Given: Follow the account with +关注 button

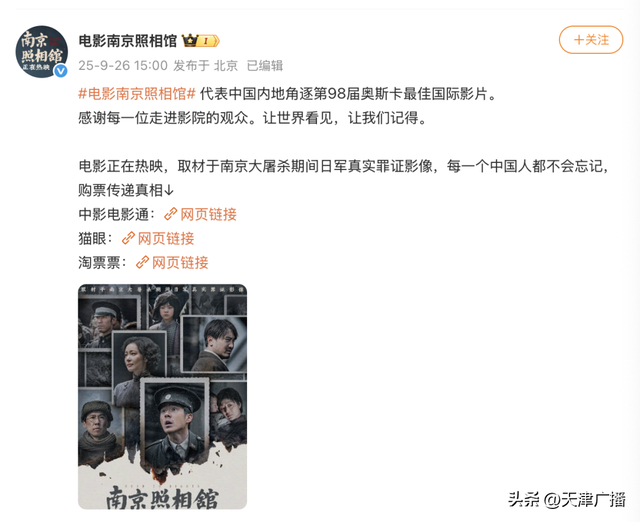Looking at the screenshot, I should coord(591,40).
